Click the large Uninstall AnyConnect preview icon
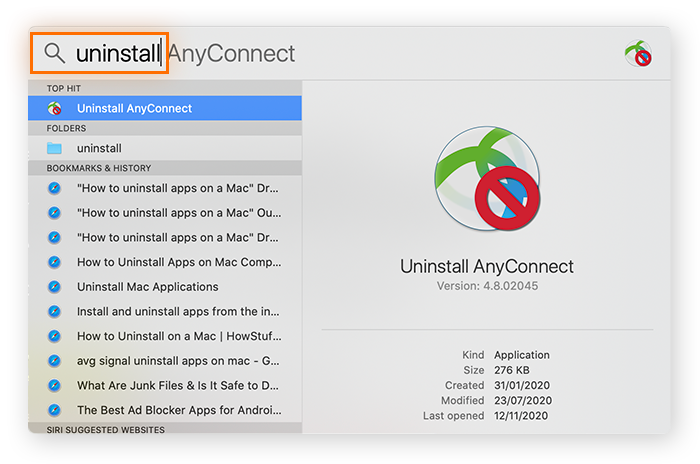Image resolution: width=700 pixels, height=464 pixels. coord(488,178)
